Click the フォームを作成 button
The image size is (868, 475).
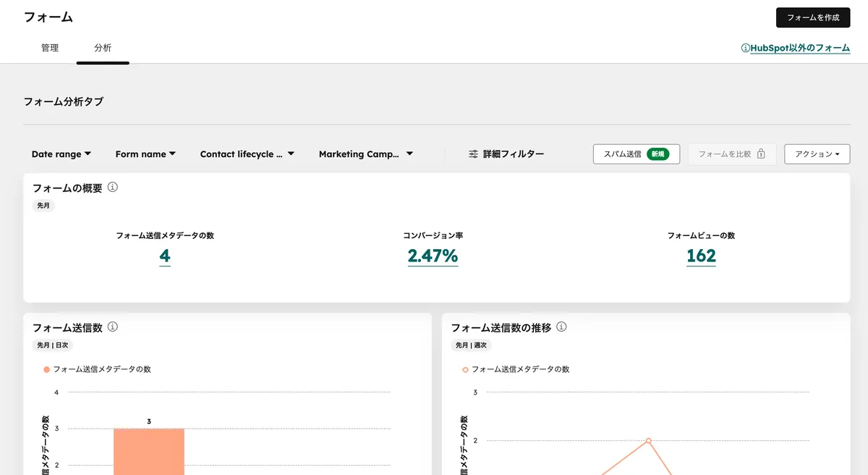tap(812, 17)
